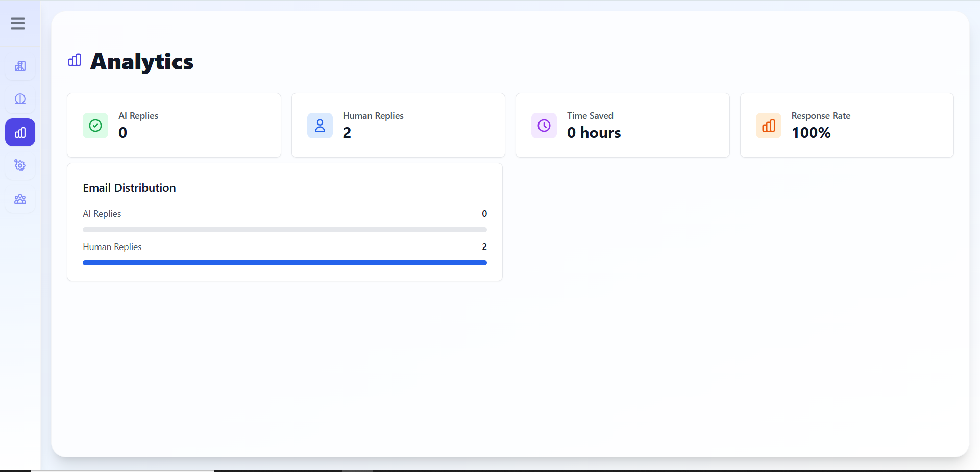Viewport: 980px width, 472px height.
Task: Click the Human Replies card label
Action: pos(373,116)
